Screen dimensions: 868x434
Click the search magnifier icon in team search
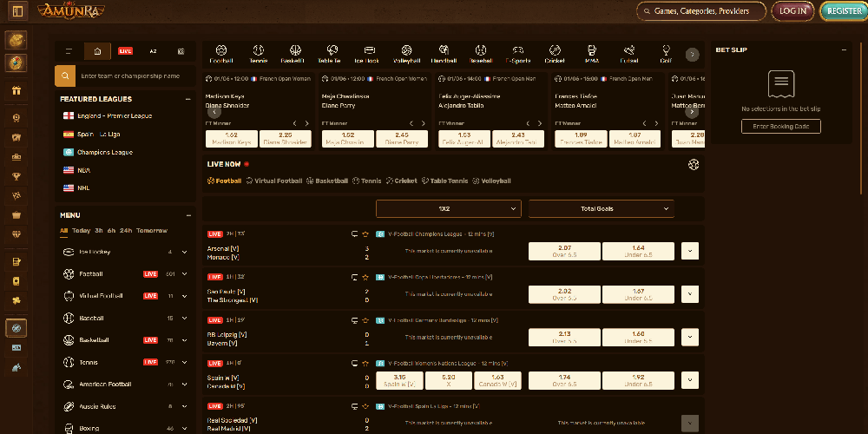tap(65, 76)
